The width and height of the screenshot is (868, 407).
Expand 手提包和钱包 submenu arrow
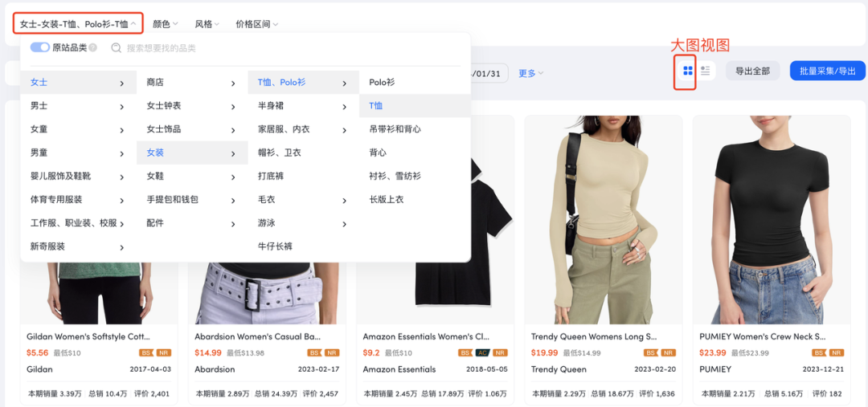tap(233, 200)
